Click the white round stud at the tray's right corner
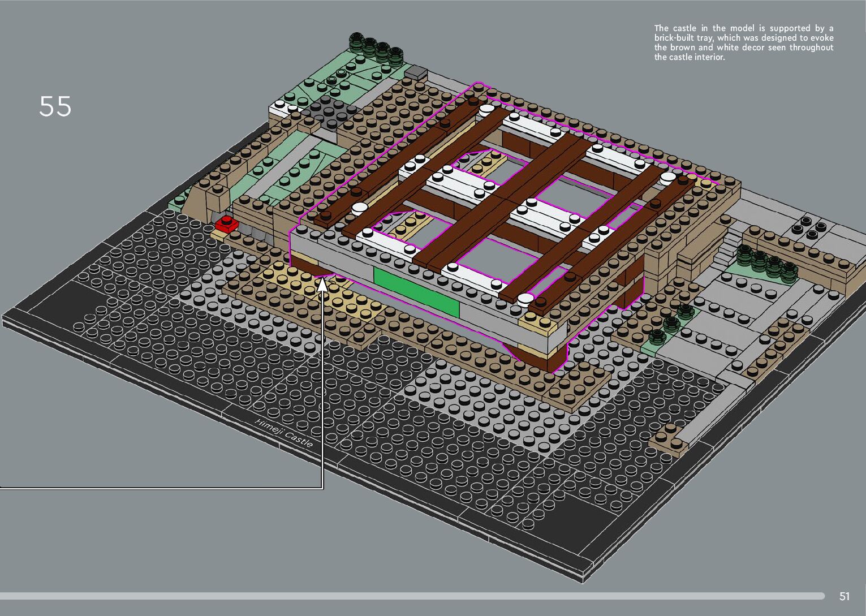Viewport: 866px width, 616px height. (x=668, y=178)
